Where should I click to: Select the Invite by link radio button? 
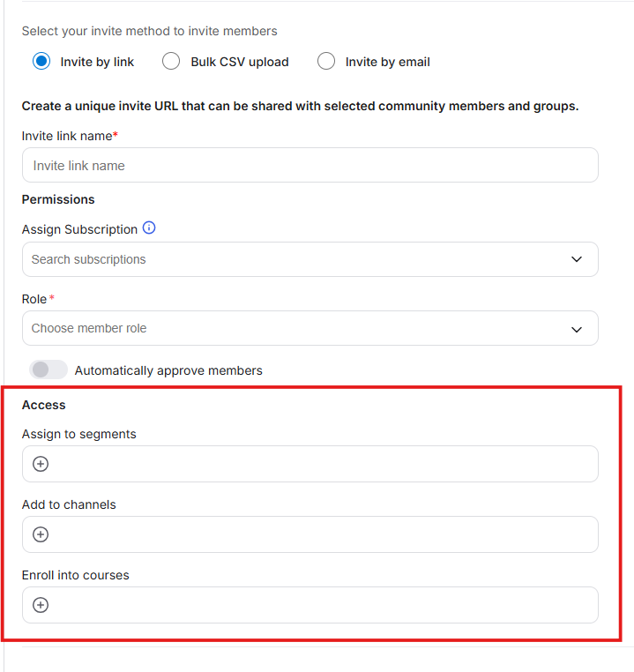(x=41, y=62)
